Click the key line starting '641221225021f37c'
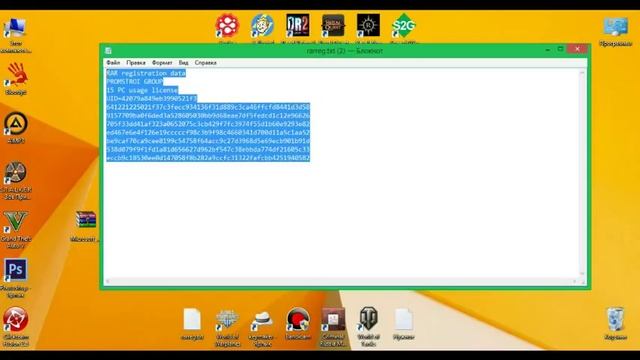The height and width of the screenshot is (360, 640). tap(208, 107)
